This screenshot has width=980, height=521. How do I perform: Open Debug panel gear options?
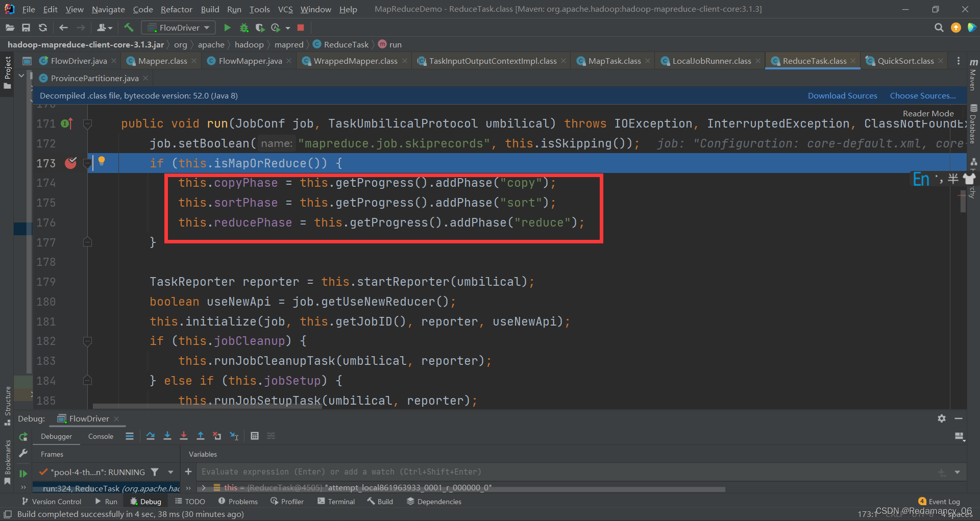(942, 418)
